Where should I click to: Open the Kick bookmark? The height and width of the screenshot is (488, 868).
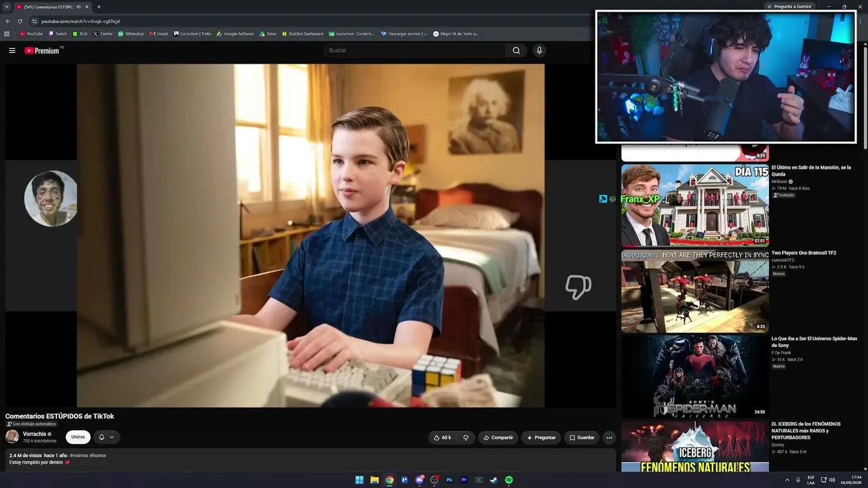(80, 33)
